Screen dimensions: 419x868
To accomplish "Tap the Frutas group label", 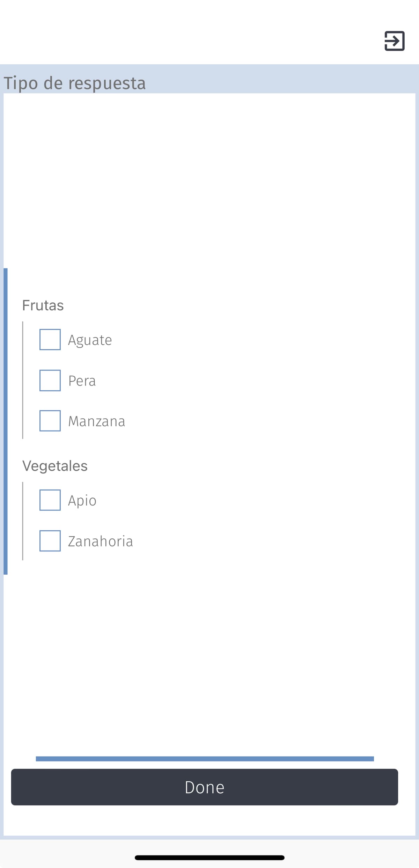I will tap(43, 305).
